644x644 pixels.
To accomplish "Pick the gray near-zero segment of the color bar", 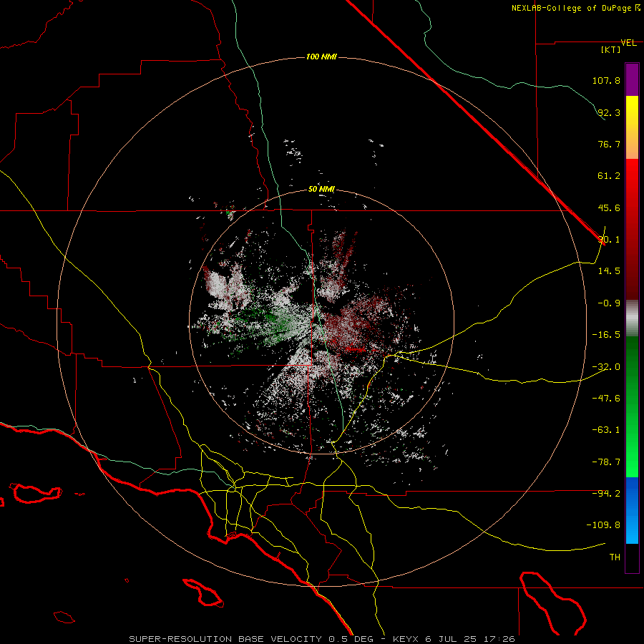I will coord(632,318).
